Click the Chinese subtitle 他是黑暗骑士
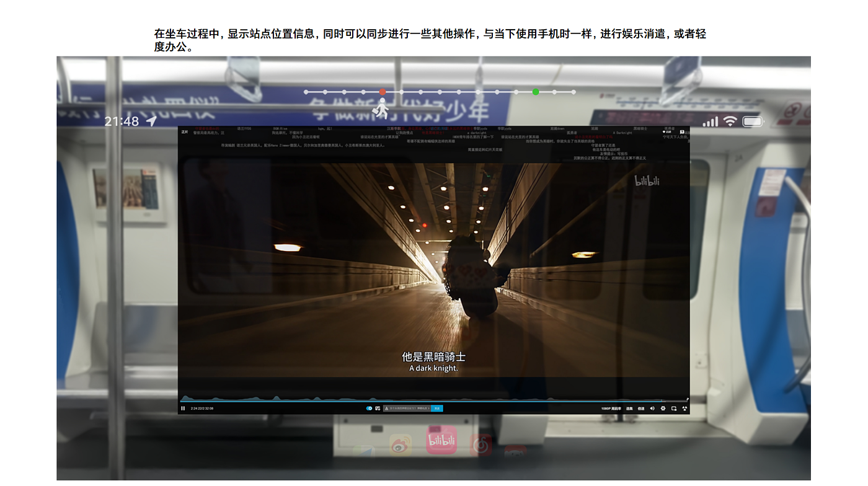 tap(434, 356)
